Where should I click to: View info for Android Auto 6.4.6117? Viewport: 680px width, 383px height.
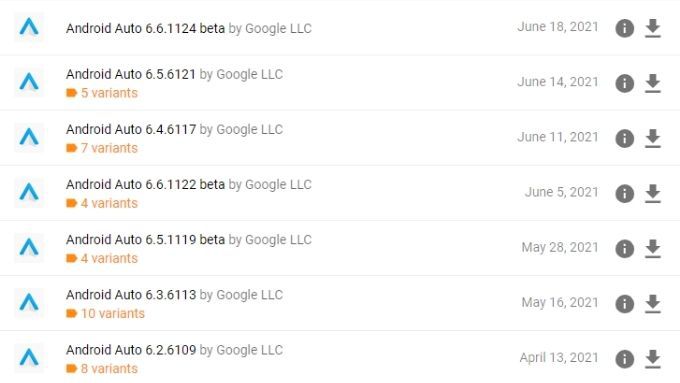click(x=624, y=138)
